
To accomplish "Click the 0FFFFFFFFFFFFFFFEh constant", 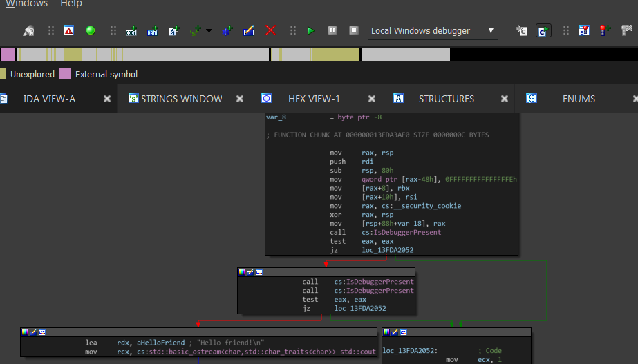I will (x=481, y=180).
